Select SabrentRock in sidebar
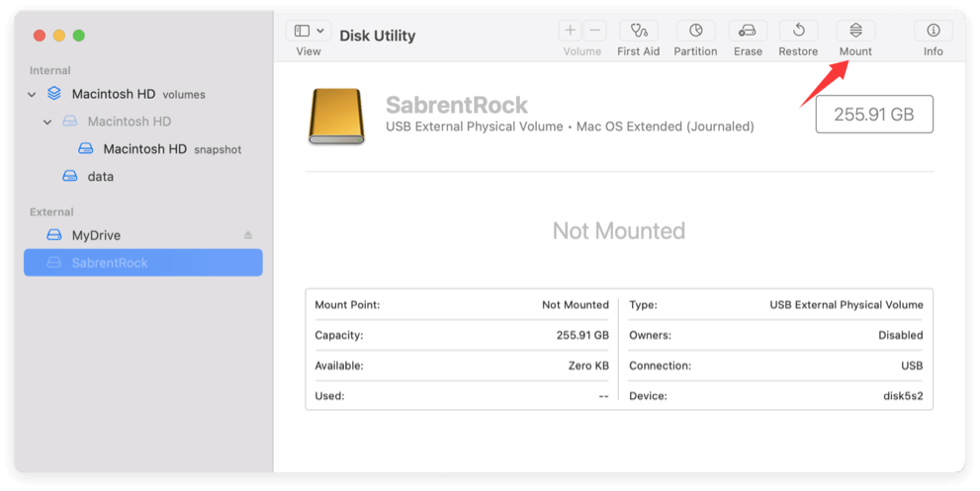 pyautogui.click(x=143, y=263)
